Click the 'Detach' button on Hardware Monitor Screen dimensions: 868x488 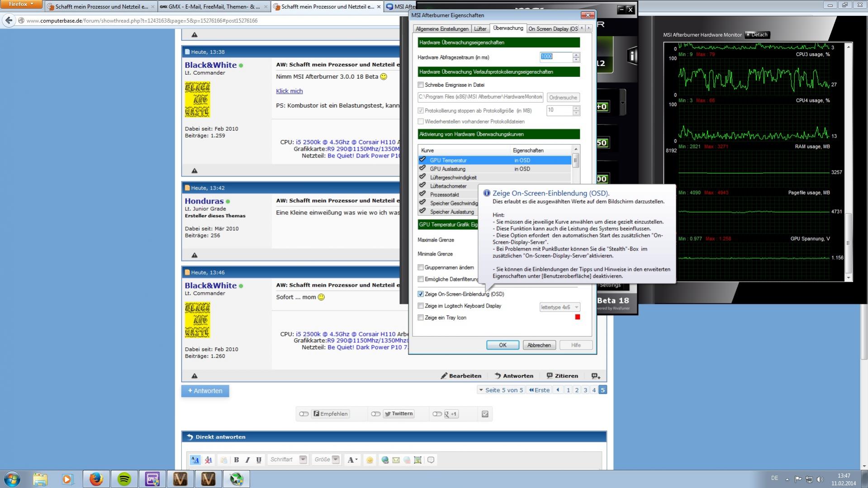click(757, 35)
